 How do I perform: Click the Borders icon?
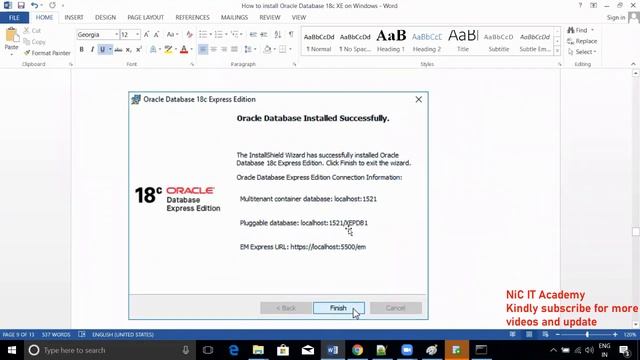282,50
